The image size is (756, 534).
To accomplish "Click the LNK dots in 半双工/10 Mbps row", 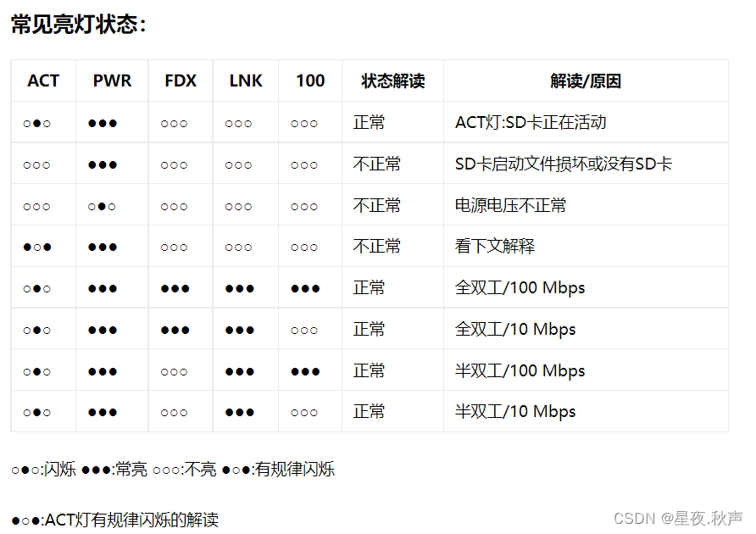I will (x=240, y=413).
